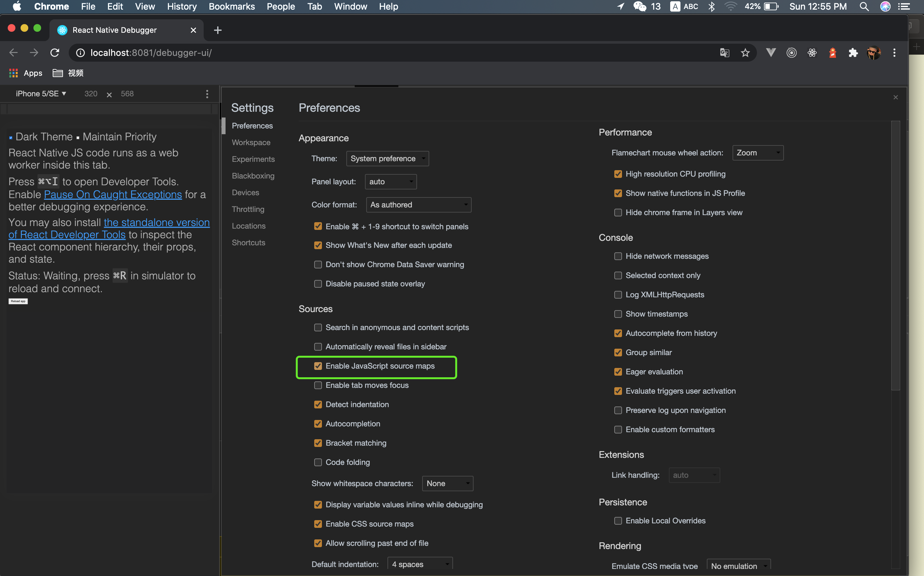Open the Shortcuts settings tab
The height and width of the screenshot is (576, 924).
coord(249,243)
